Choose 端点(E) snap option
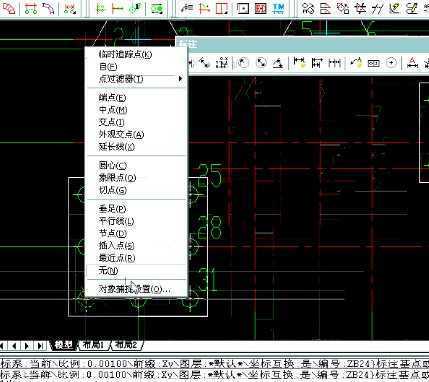429x382 pixels. (x=136, y=97)
